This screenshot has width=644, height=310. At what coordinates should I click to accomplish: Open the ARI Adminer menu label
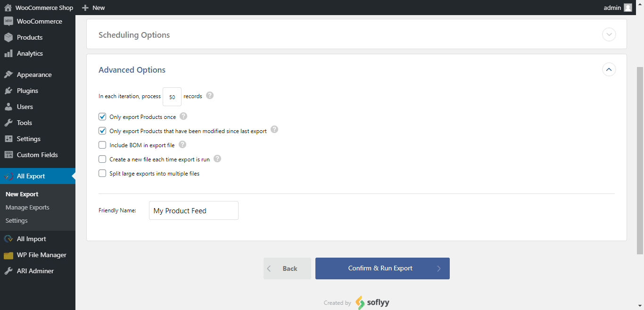35,271
